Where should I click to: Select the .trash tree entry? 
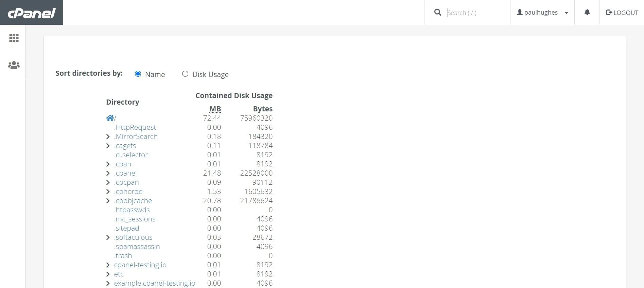pyautogui.click(x=123, y=256)
